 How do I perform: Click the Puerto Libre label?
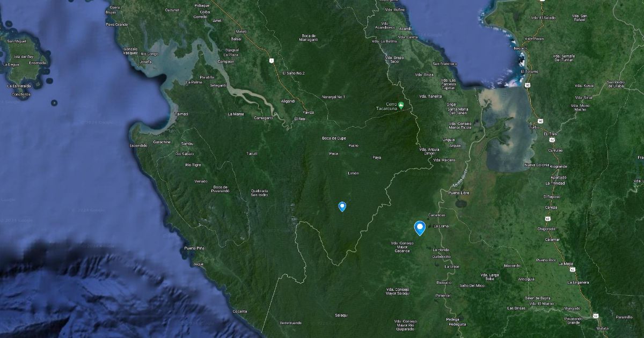point(459,193)
